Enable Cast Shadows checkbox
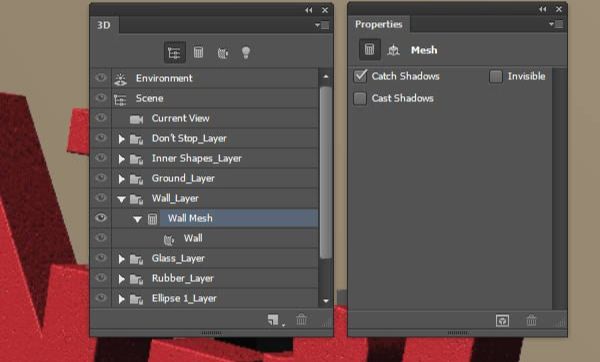 point(360,98)
